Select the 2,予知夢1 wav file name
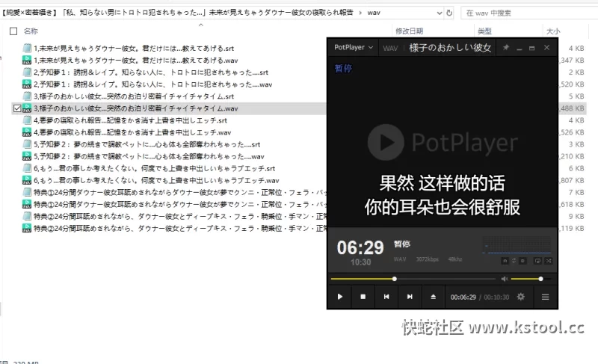The image size is (598, 364). tap(153, 84)
